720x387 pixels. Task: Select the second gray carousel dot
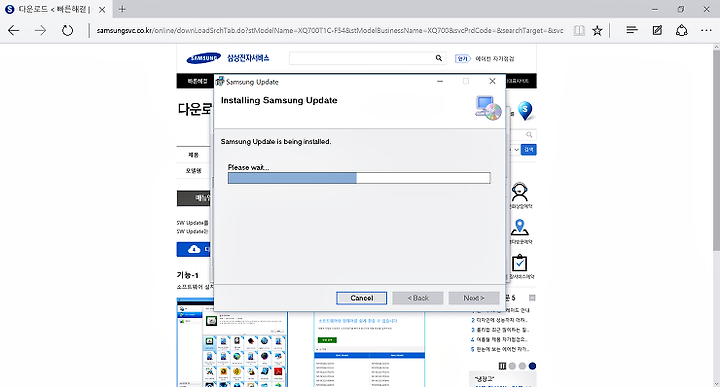tap(523, 366)
